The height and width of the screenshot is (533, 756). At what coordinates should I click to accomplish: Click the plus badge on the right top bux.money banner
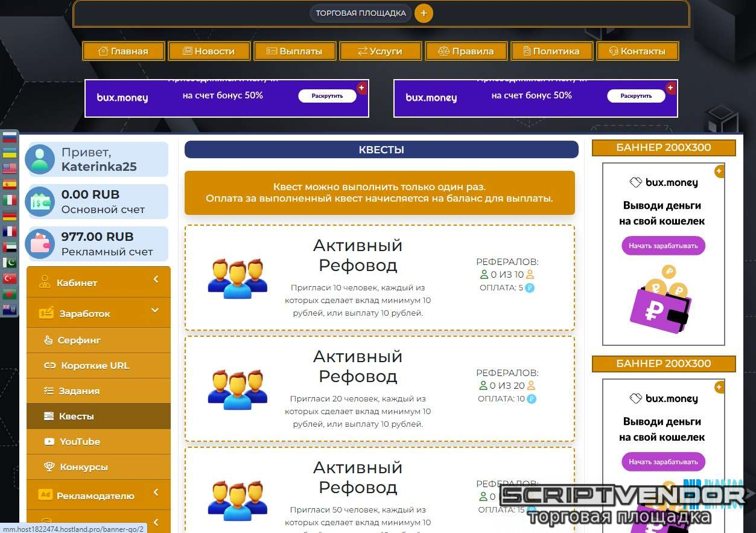click(670, 88)
